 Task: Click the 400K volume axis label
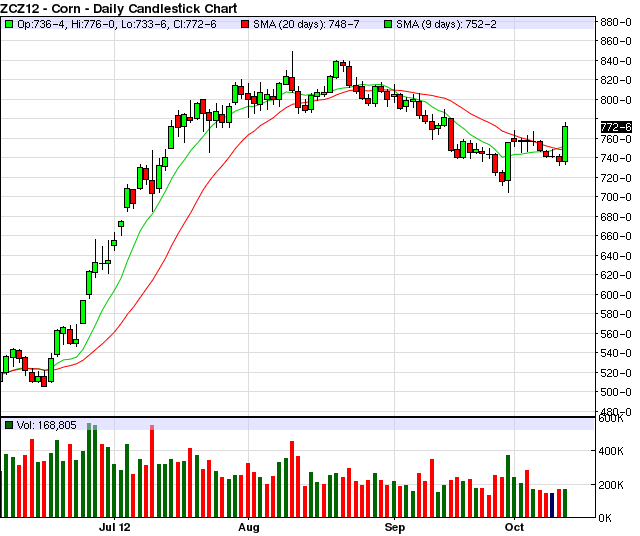pyautogui.click(x=611, y=451)
